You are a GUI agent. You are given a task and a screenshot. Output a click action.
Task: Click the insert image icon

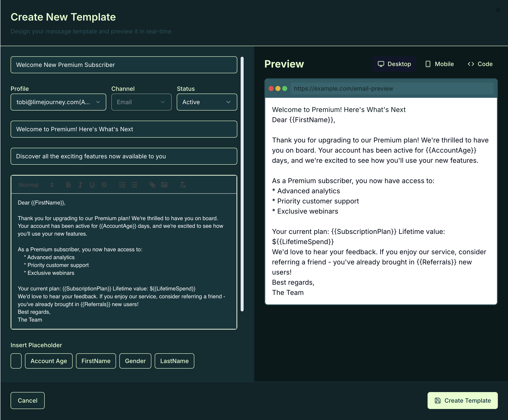click(x=164, y=185)
